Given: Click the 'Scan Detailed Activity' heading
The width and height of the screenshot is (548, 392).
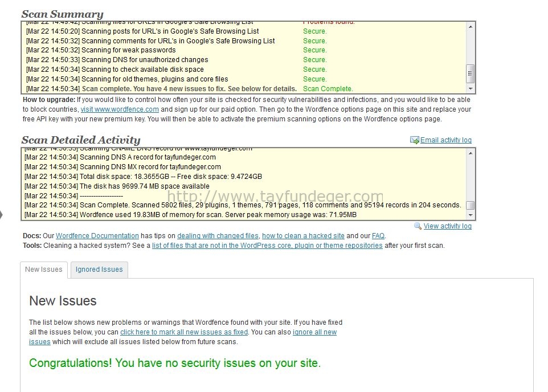Looking at the screenshot, I should pyautogui.click(x=81, y=140).
